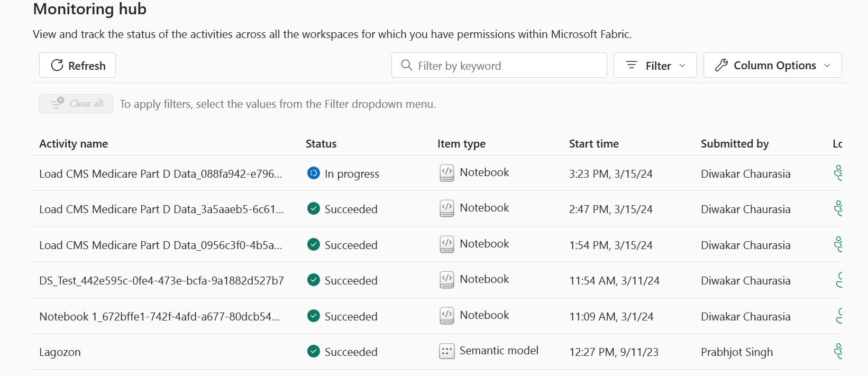Screen dimensions: 868x376
Task: Click the Refresh circular arrow icon
Action: click(57, 65)
